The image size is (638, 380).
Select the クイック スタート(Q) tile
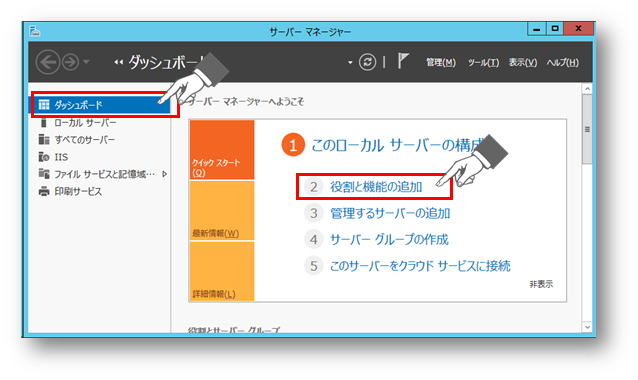tap(222, 150)
